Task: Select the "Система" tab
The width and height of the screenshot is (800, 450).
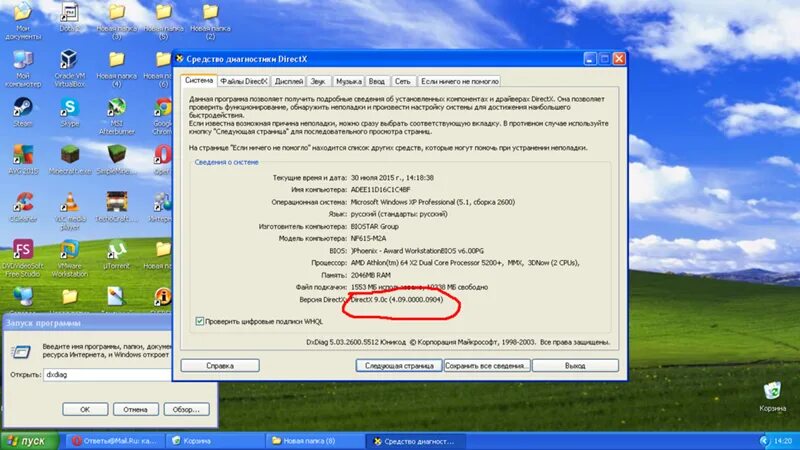Action: coord(199,81)
